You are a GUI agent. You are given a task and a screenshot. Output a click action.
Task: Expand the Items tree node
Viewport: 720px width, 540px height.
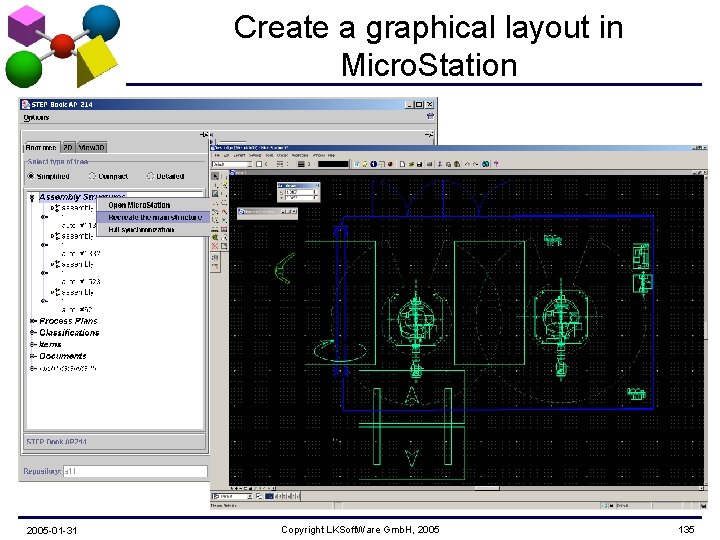33,344
